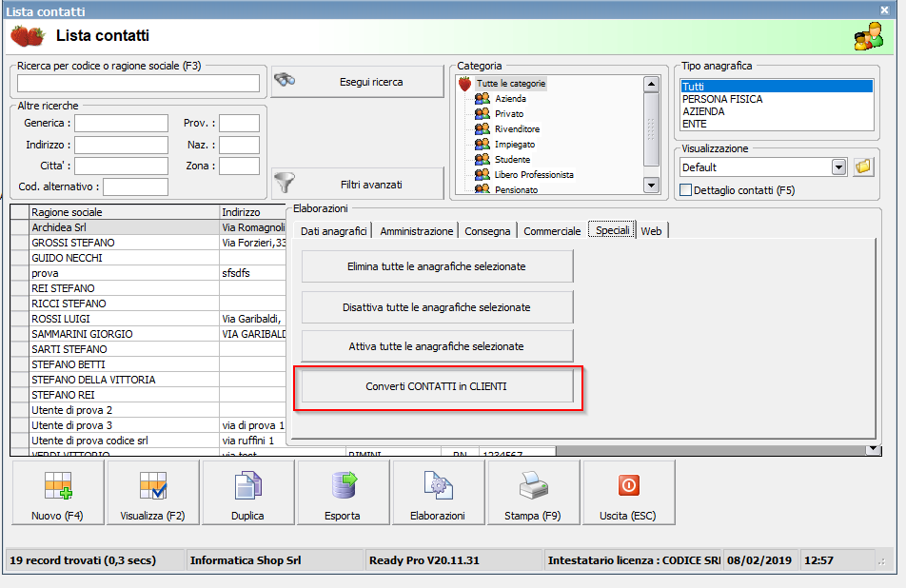Click the Categoria list scroll up arrow
Image resolution: width=906 pixels, height=588 pixels.
[651, 85]
